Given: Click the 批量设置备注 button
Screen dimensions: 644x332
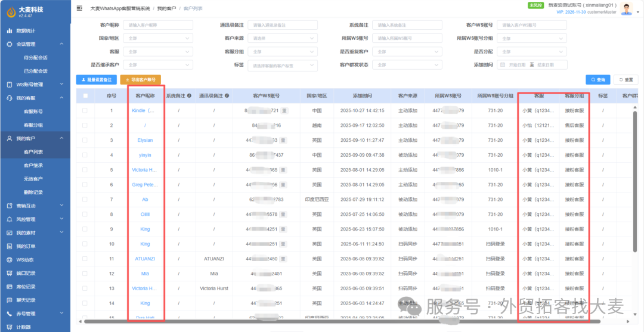Looking at the screenshot, I should coord(96,80).
